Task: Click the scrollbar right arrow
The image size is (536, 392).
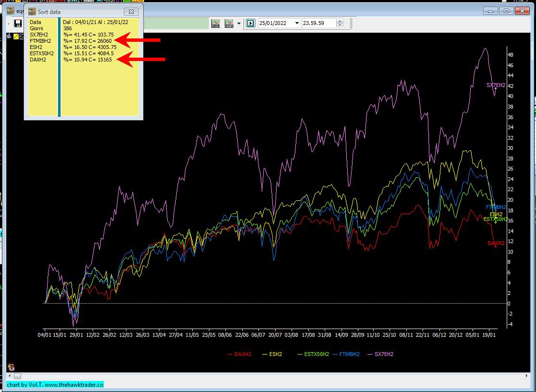Action: [x=527, y=376]
